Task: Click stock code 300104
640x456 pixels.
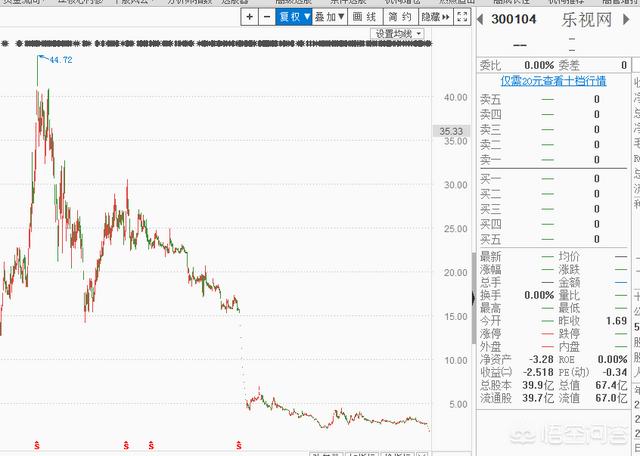Action: [x=514, y=19]
